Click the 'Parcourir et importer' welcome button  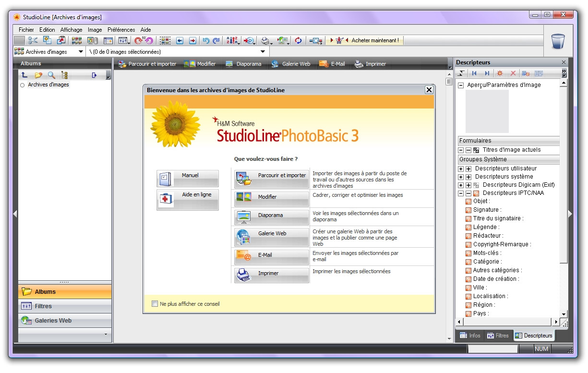pyautogui.click(x=271, y=179)
